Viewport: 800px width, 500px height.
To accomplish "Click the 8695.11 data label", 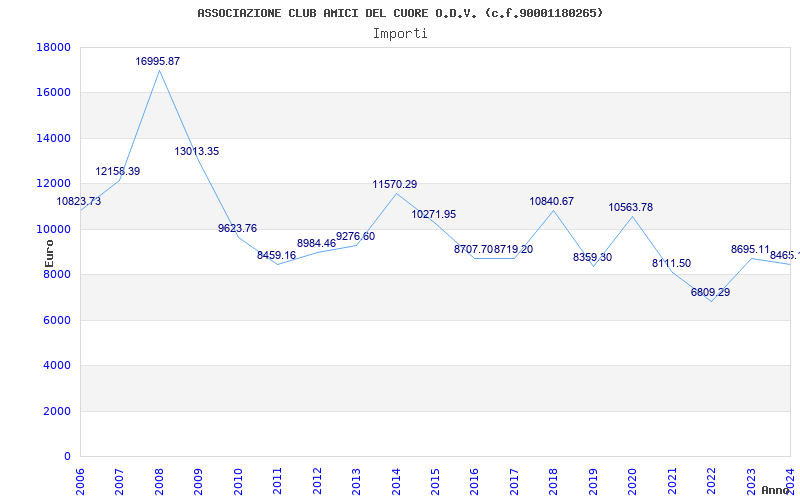I will 750,250.
